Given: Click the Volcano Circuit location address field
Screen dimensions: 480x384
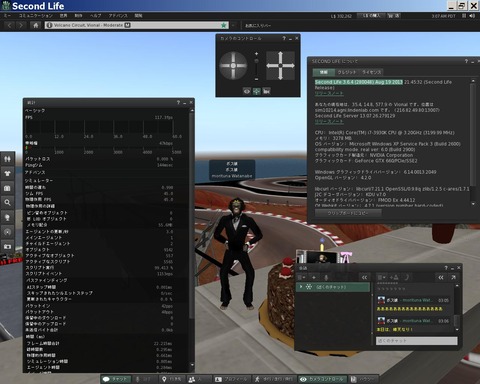Looking at the screenshot, I should click(137, 25).
